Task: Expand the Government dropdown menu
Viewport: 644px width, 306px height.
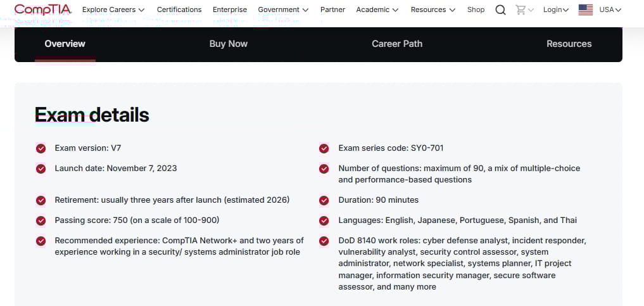Action: pyautogui.click(x=283, y=10)
